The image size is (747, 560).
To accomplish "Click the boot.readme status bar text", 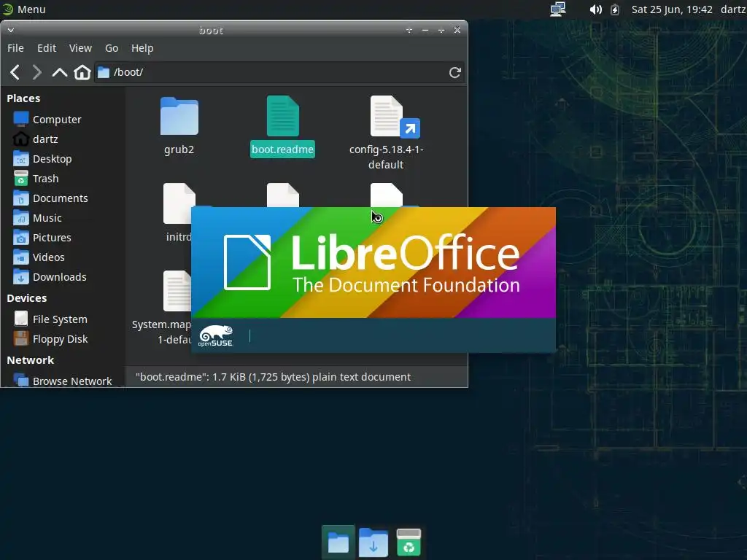I will [273, 377].
